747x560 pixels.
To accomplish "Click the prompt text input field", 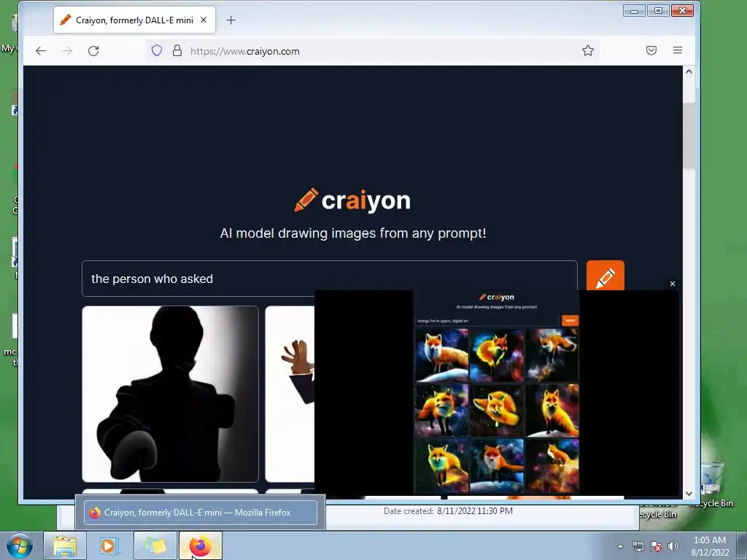I will pyautogui.click(x=329, y=279).
